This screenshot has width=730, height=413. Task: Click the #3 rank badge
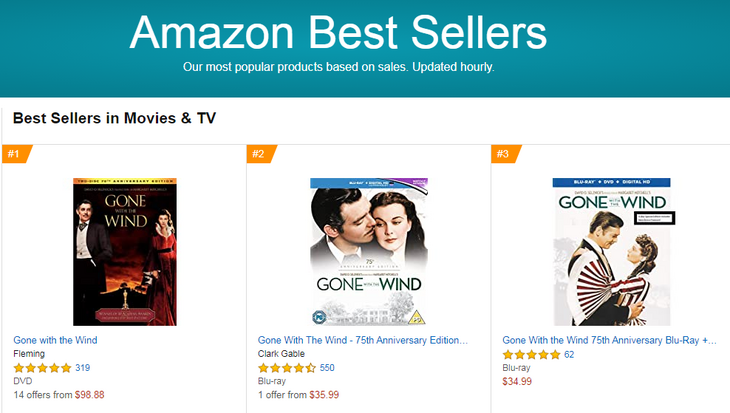[504, 154]
